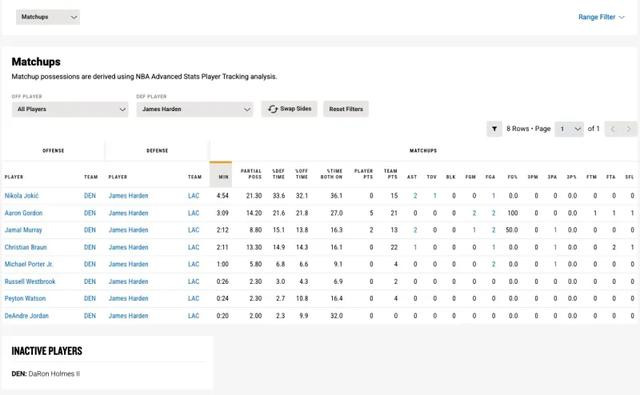The height and width of the screenshot is (395, 640).
Task: Sort by offense PLAYER column header
Action: click(x=14, y=177)
